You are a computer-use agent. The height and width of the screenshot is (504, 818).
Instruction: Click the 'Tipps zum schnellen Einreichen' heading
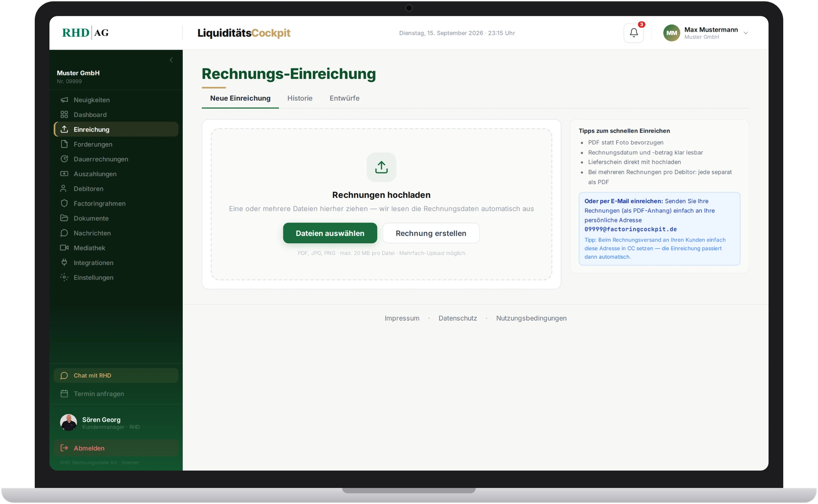624,131
